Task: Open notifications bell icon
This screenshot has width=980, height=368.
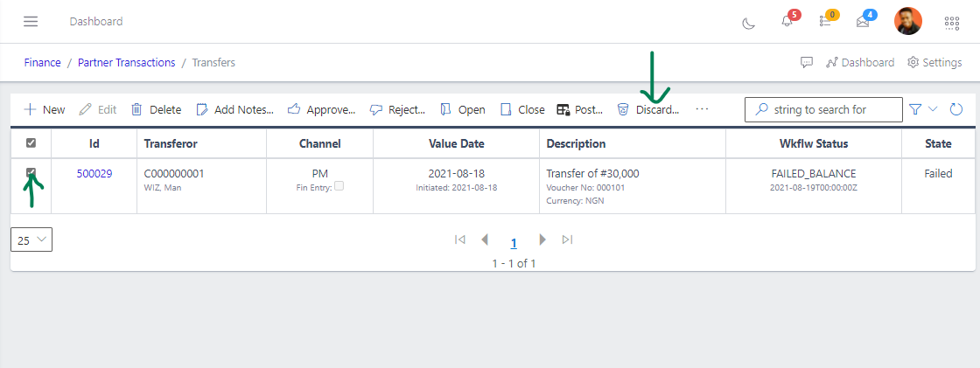Action: [787, 22]
